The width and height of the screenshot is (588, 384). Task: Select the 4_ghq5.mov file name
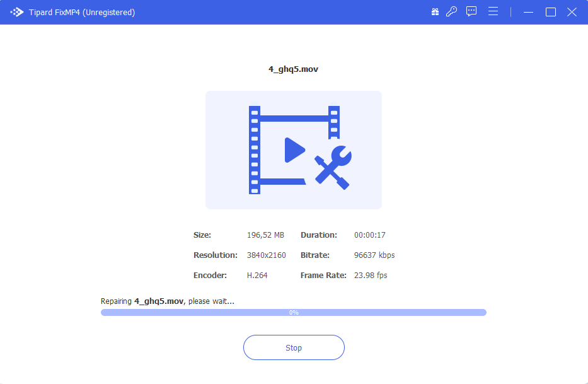(x=293, y=69)
